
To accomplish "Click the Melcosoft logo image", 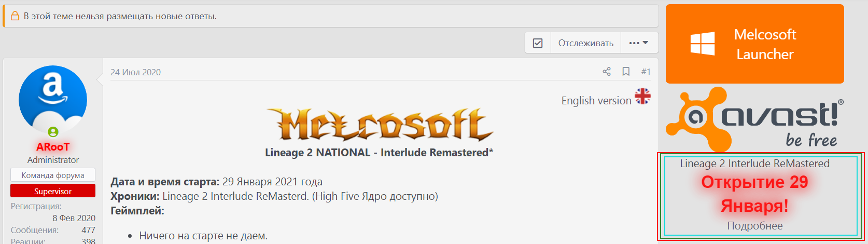I will [x=379, y=125].
